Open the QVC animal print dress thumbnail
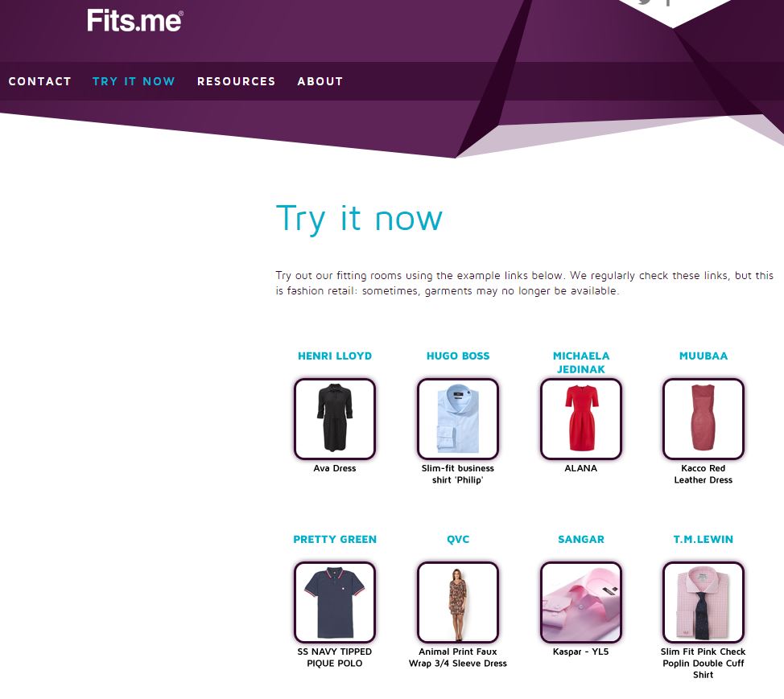 click(458, 602)
